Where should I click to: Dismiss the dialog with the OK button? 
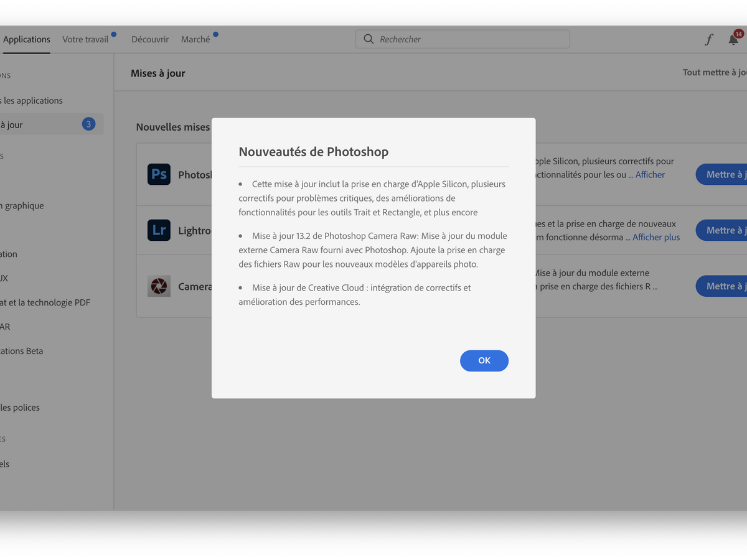click(x=484, y=360)
